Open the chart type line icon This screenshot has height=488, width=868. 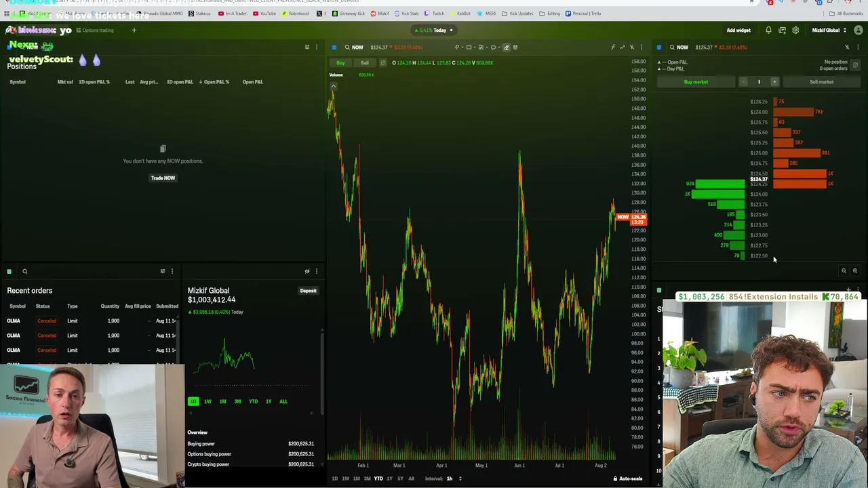pos(623,47)
